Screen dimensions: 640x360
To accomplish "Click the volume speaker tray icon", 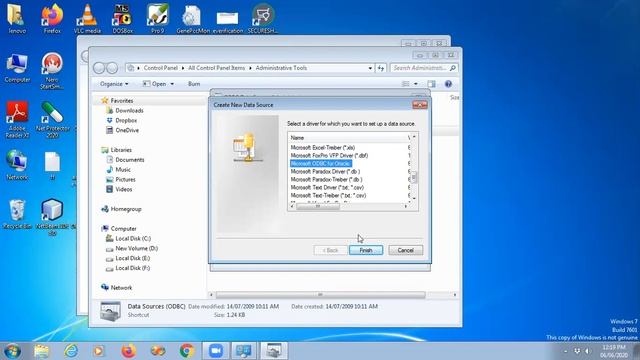I will coord(587,351).
